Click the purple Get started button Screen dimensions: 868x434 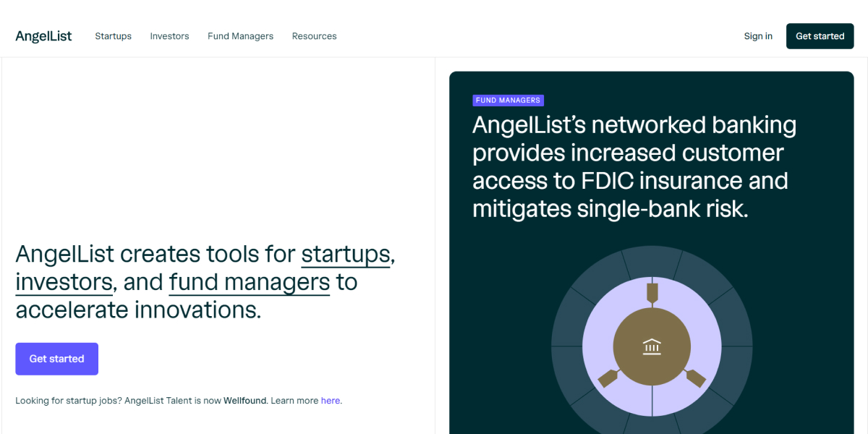(56, 359)
